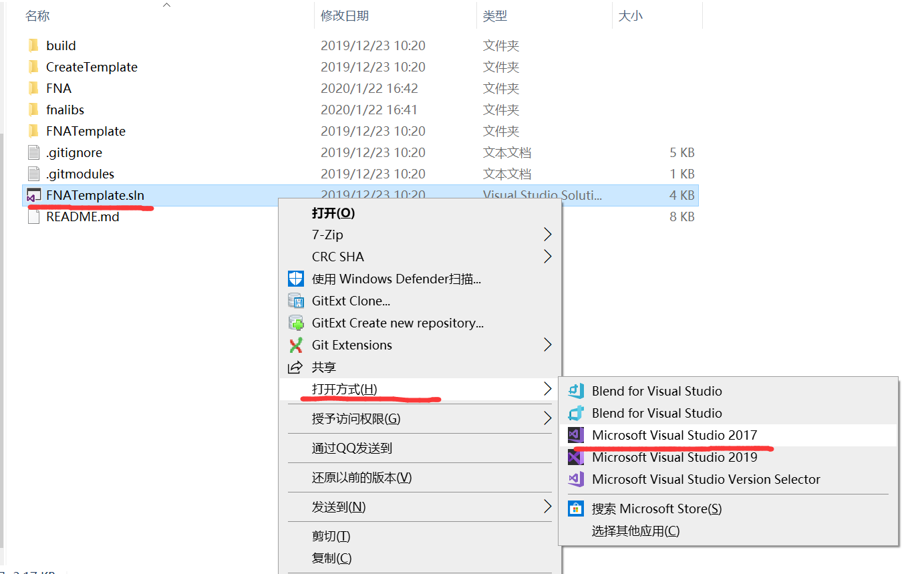
Task: Select 选择其他应用(C) option
Action: pyautogui.click(x=635, y=531)
